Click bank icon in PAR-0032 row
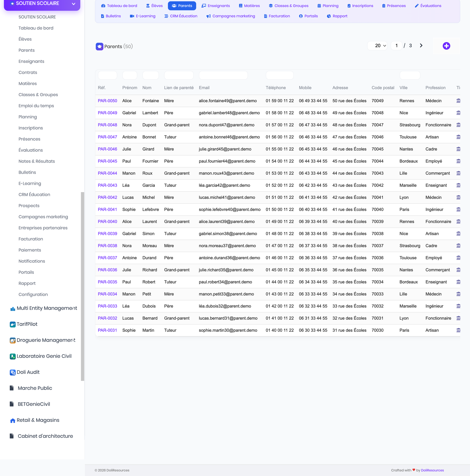 coord(458,318)
